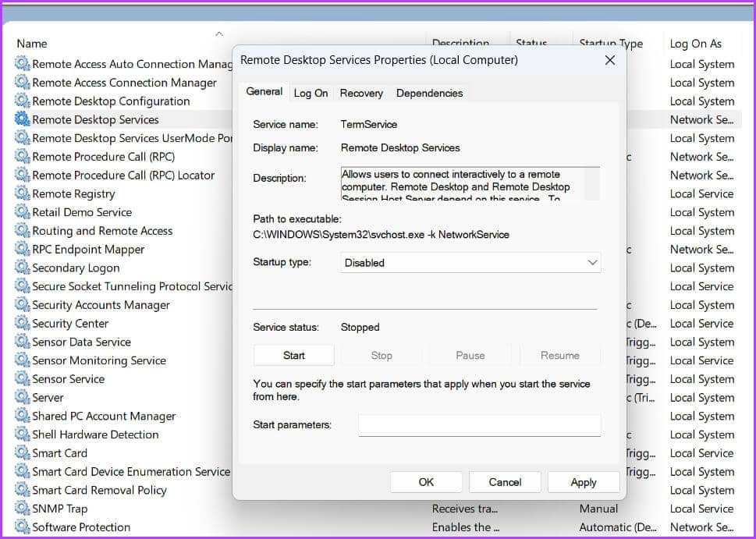Click gear icon for Remote Procedure Call (RPC) Locator
Screen dimensions: 756x539
click(x=22, y=175)
